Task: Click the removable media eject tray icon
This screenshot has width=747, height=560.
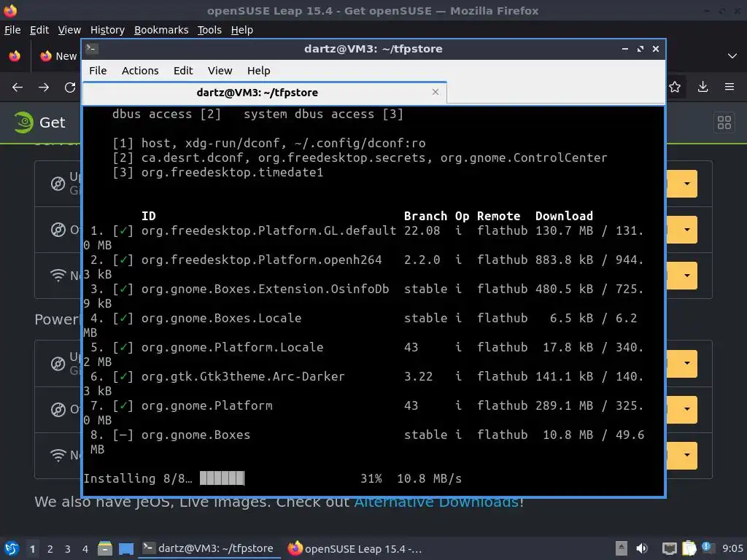Action: [622, 548]
